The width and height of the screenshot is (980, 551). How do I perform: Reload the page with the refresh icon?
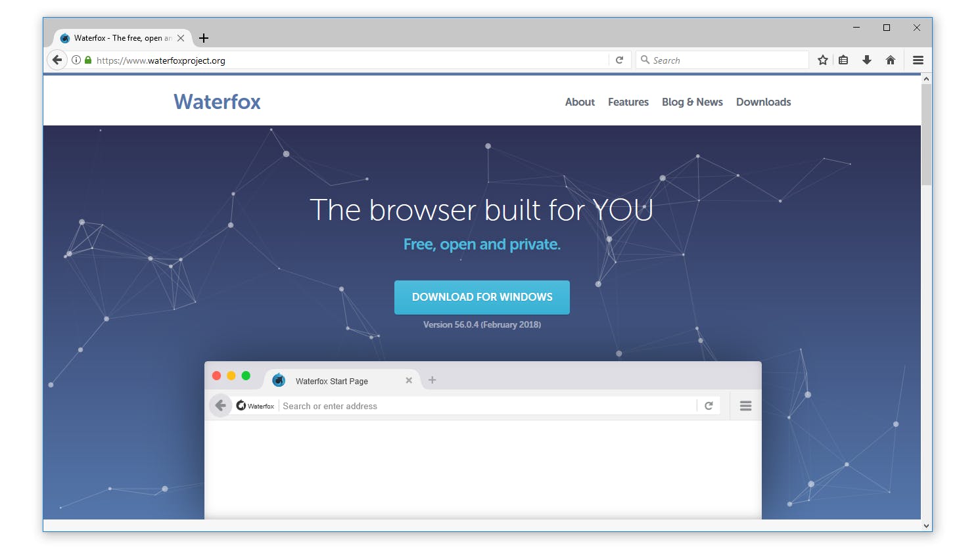(618, 60)
